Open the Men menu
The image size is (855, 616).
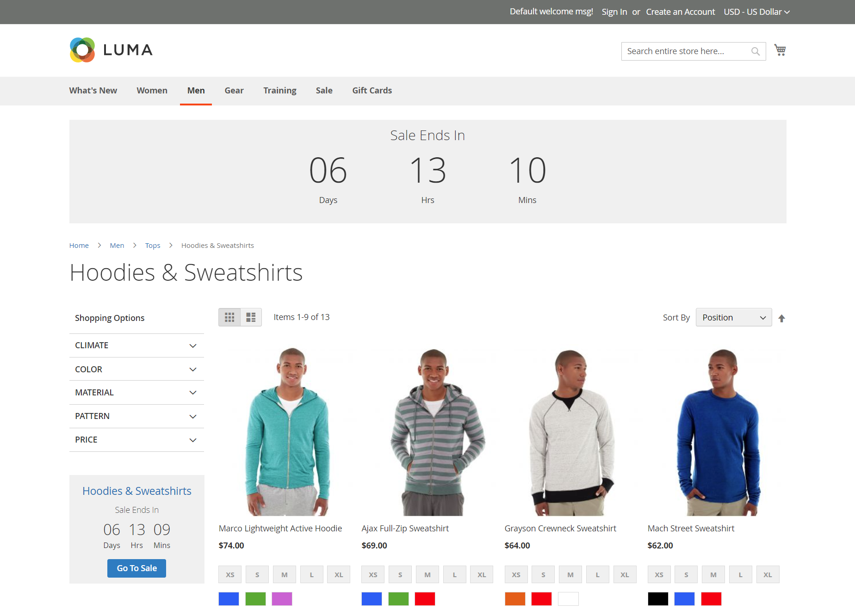(x=196, y=91)
